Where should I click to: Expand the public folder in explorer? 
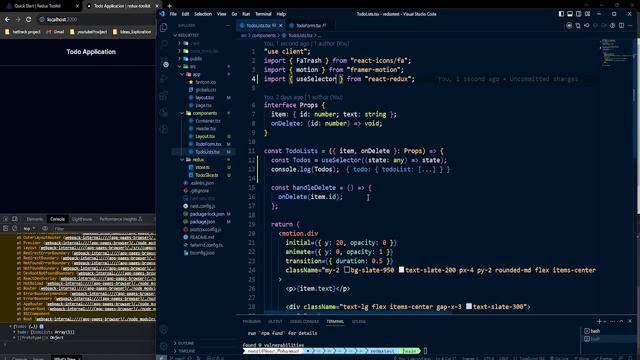(x=180, y=59)
